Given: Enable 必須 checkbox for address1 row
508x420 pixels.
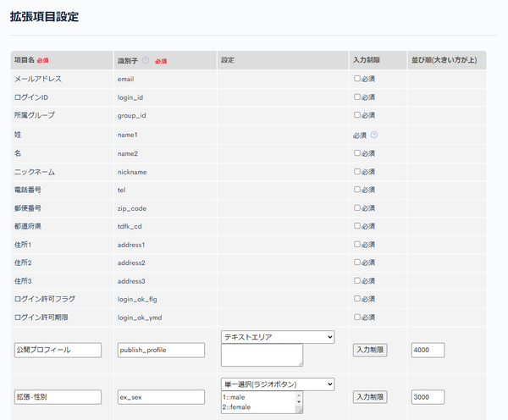Looking at the screenshot, I should pyautogui.click(x=357, y=244).
